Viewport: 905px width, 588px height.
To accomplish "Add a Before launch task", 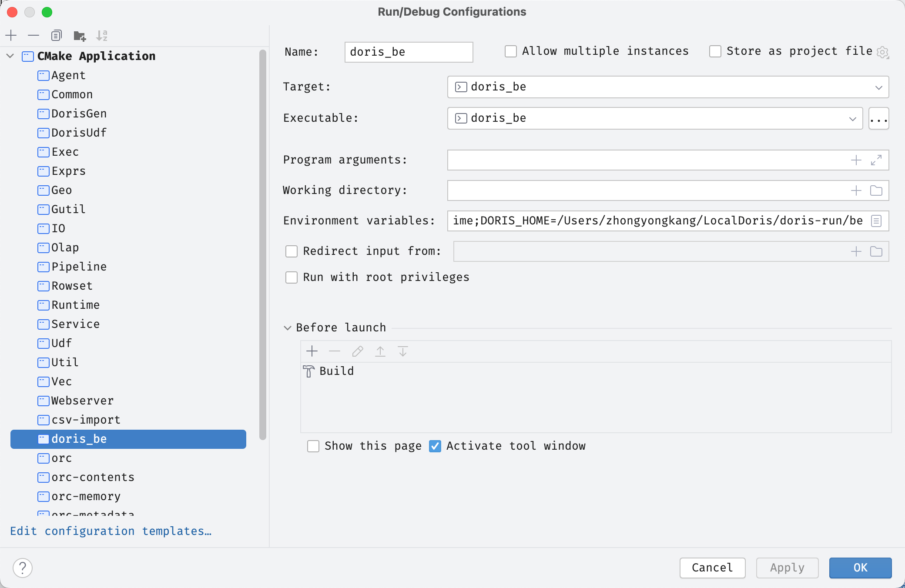I will (312, 351).
